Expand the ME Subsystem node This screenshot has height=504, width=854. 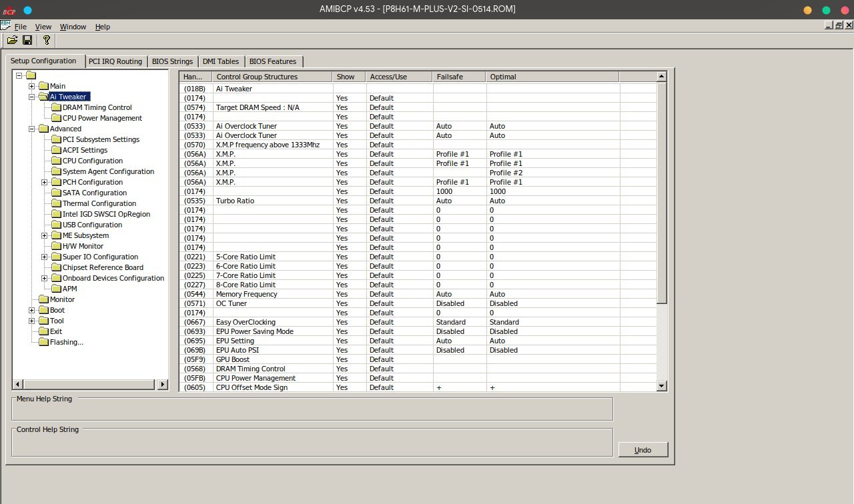(44, 235)
